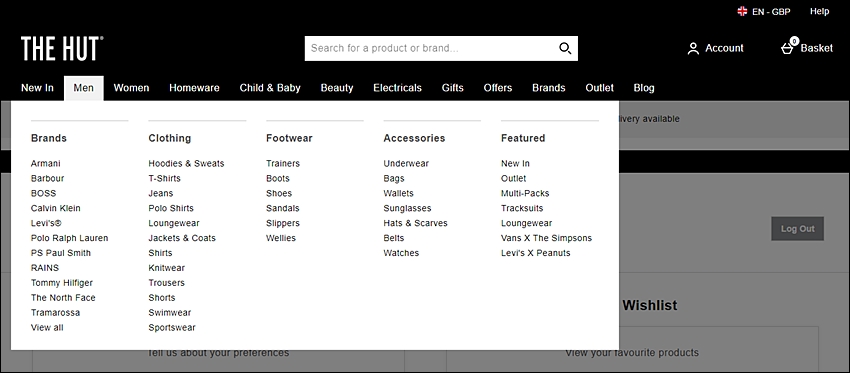Open the Boots footwear link
The image size is (850, 373).
pyautogui.click(x=278, y=178)
